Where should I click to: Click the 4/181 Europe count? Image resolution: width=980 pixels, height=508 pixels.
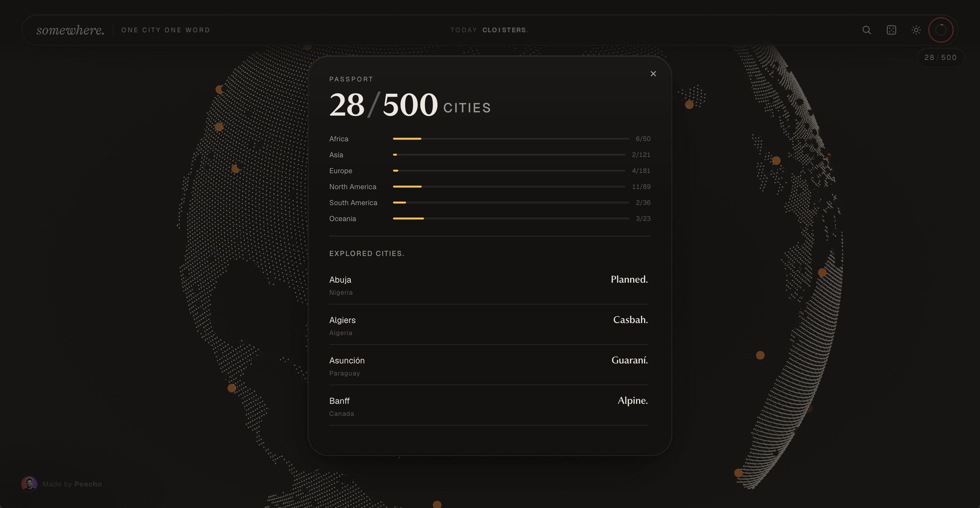[x=641, y=171]
